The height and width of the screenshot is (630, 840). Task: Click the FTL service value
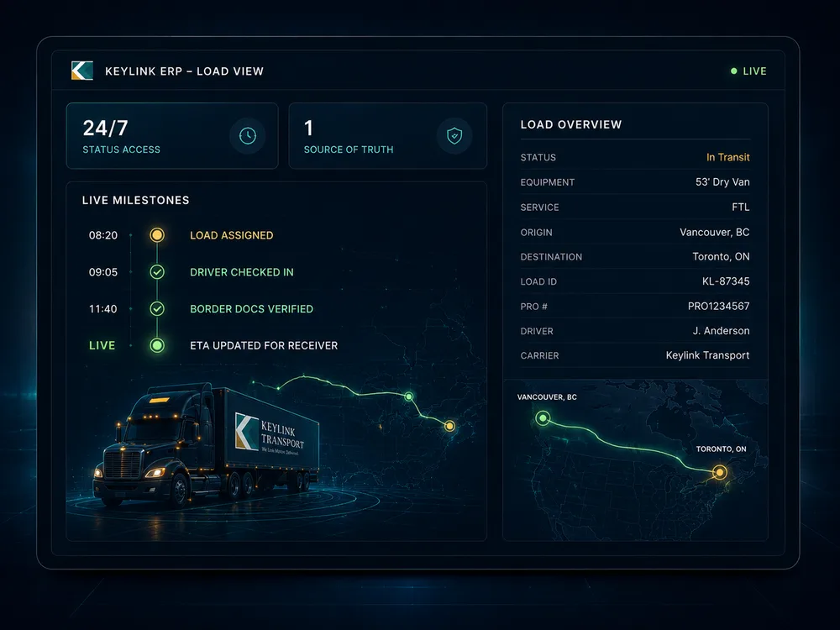[x=740, y=207]
